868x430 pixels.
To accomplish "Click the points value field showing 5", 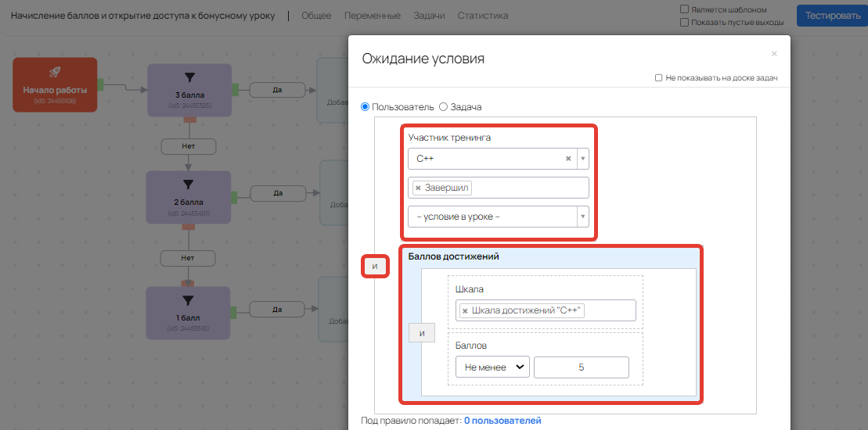I will (x=581, y=367).
